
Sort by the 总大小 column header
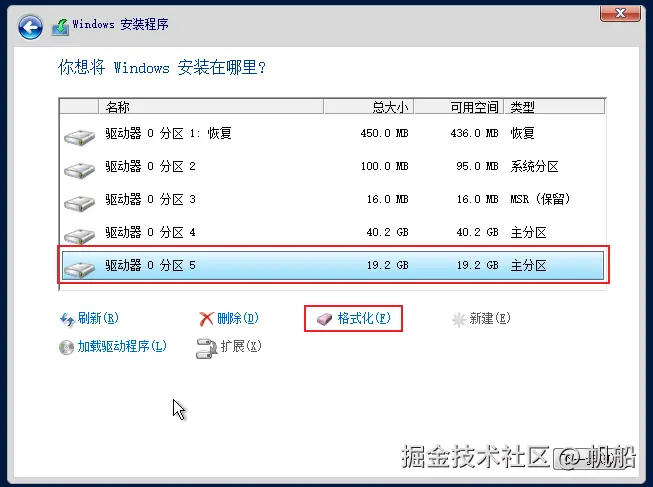tap(369, 107)
